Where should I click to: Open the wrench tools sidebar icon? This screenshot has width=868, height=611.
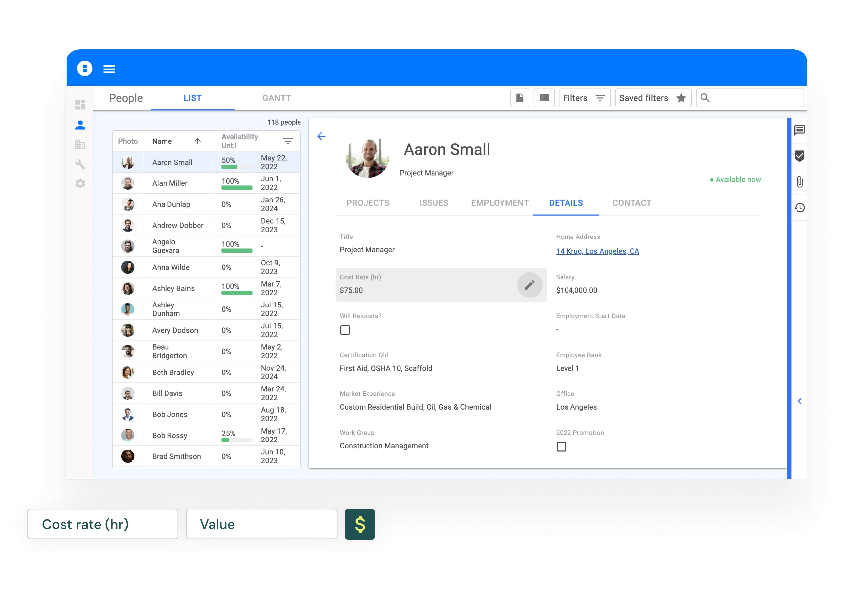coord(80,164)
